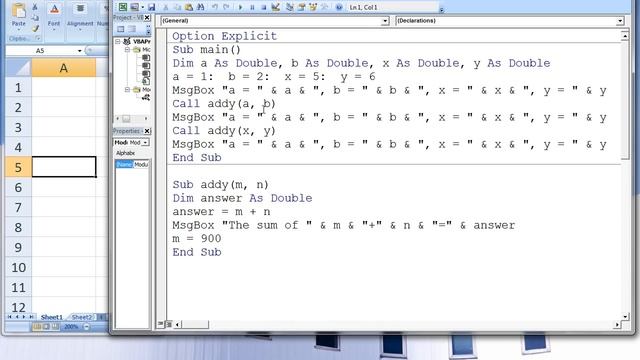Select ThisWorkbook object in project tree

pyautogui.click(x=146, y=81)
